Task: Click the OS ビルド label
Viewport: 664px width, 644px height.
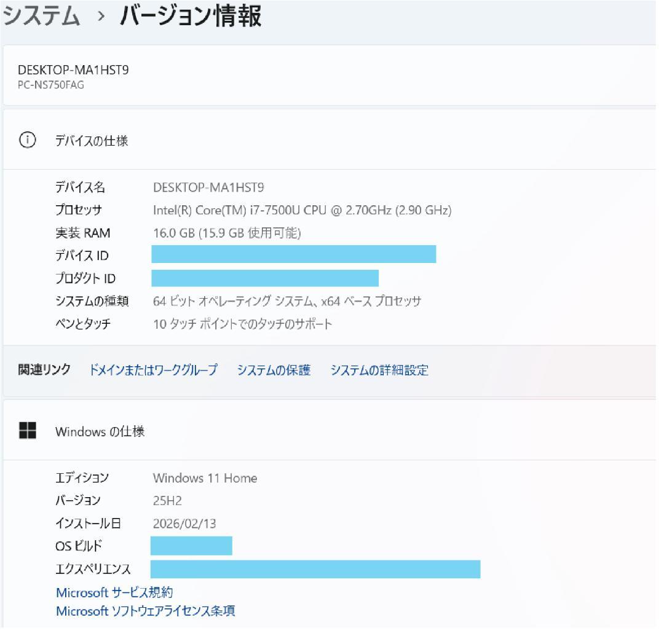Action: 79,546
